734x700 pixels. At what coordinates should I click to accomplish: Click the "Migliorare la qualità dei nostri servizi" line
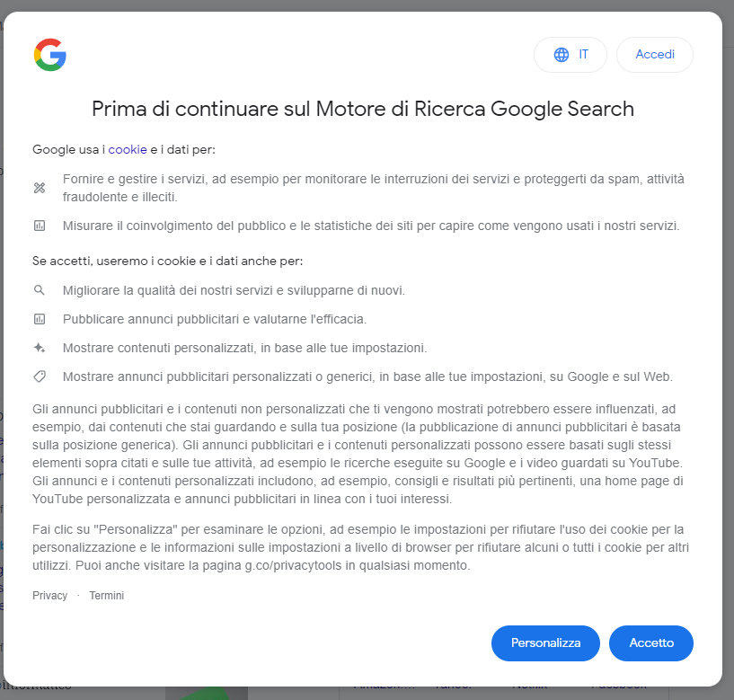[234, 290]
